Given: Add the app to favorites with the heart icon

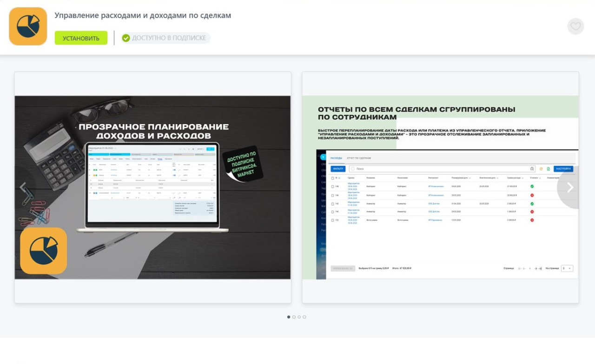Looking at the screenshot, I should (x=575, y=26).
